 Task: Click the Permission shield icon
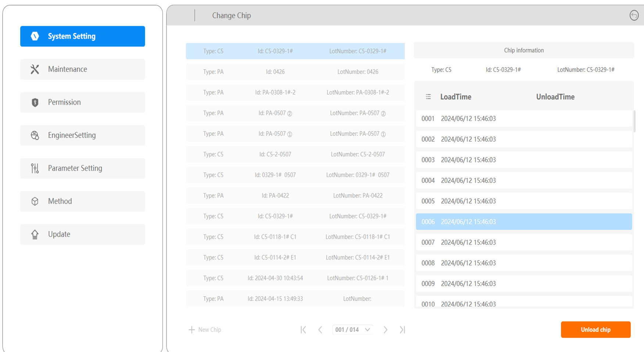click(x=35, y=102)
